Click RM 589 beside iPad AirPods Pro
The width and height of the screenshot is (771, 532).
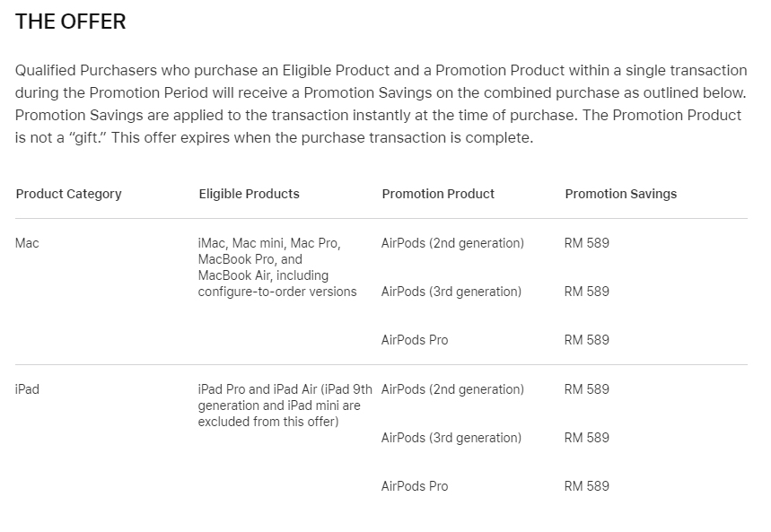(586, 486)
